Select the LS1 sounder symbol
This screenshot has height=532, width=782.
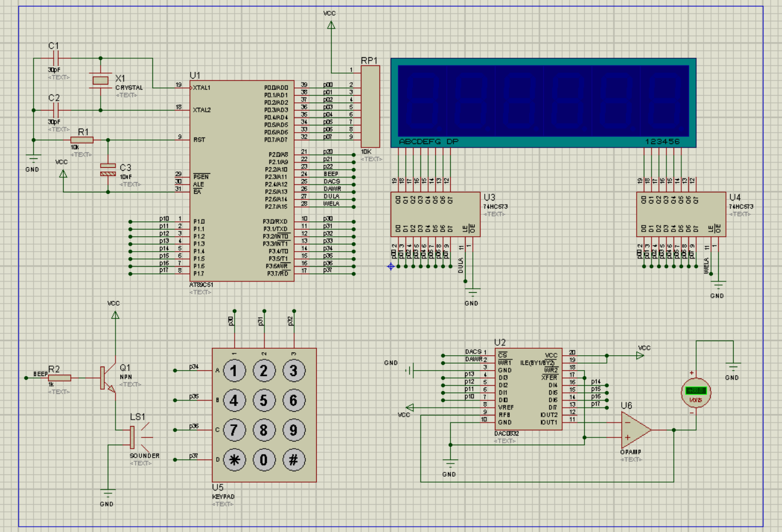tap(139, 438)
